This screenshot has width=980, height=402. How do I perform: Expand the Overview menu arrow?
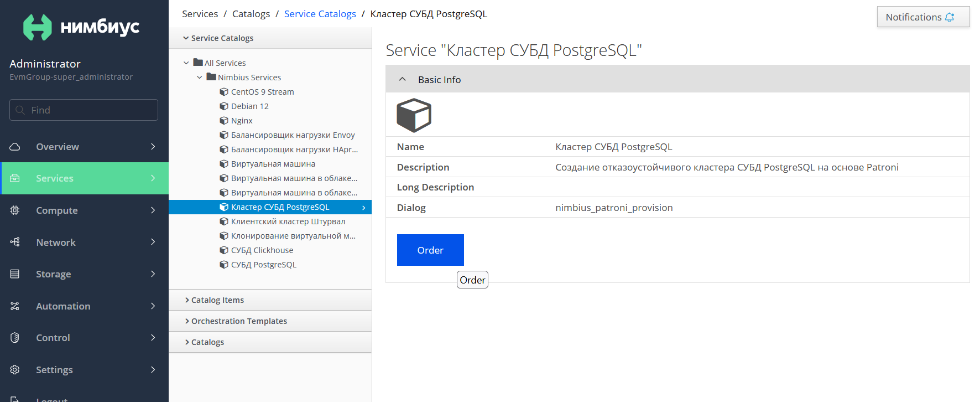tap(153, 146)
